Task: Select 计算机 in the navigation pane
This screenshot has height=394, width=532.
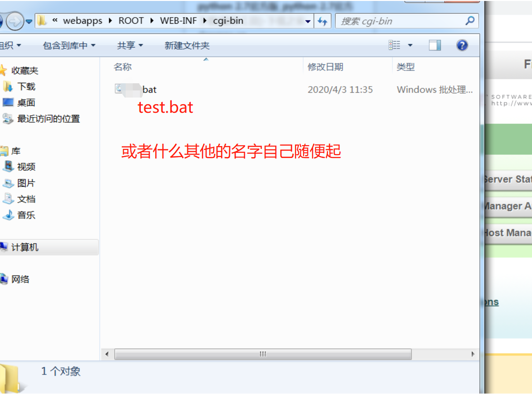Action: click(25, 247)
